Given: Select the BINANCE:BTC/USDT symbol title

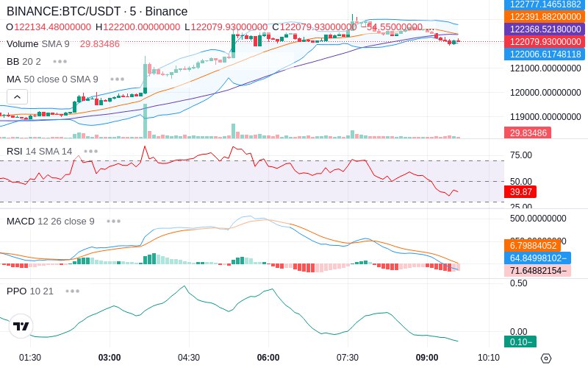Looking at the screenshot, I should 97,11.
